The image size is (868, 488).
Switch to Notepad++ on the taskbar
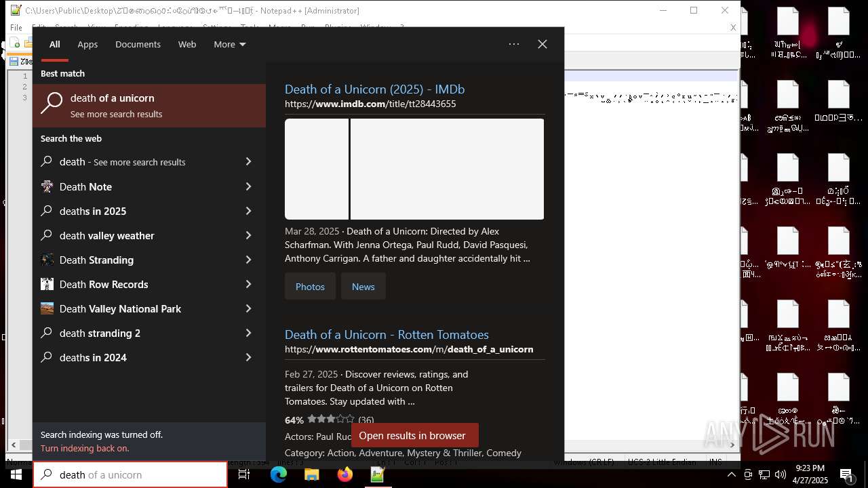[x=378, y=474]
